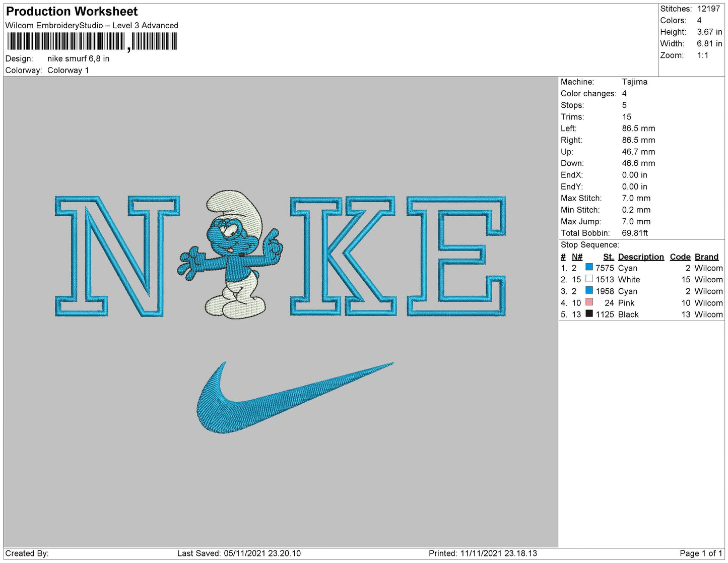Click the 'Brand' column header
Viewport: 728px width, 563px height.
click(706, 257)
